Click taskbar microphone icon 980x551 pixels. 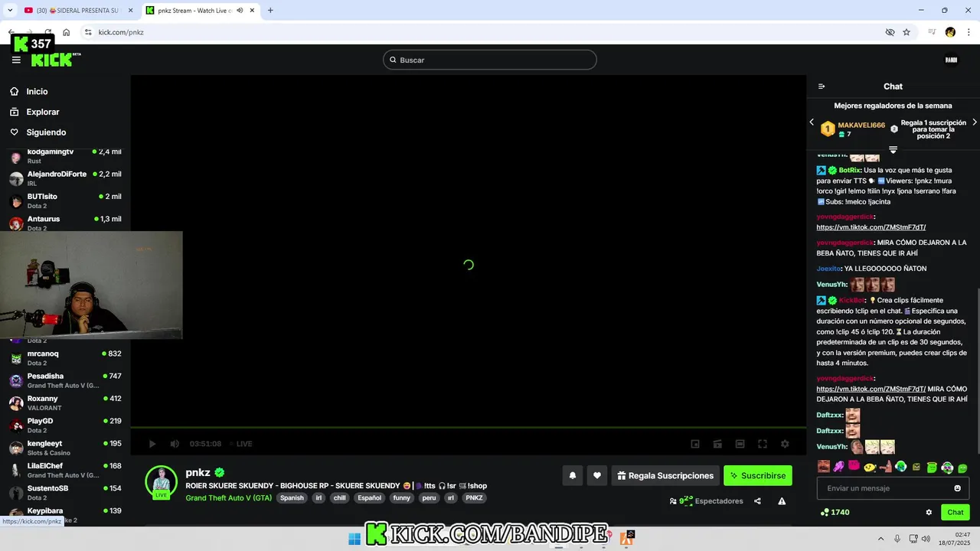(x=897, y=539)
